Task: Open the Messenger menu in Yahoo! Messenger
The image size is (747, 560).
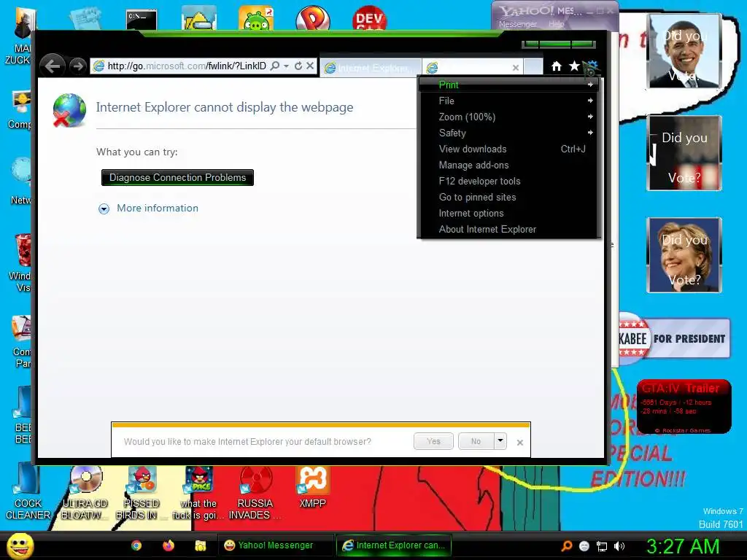Action: tap(518, 24)
